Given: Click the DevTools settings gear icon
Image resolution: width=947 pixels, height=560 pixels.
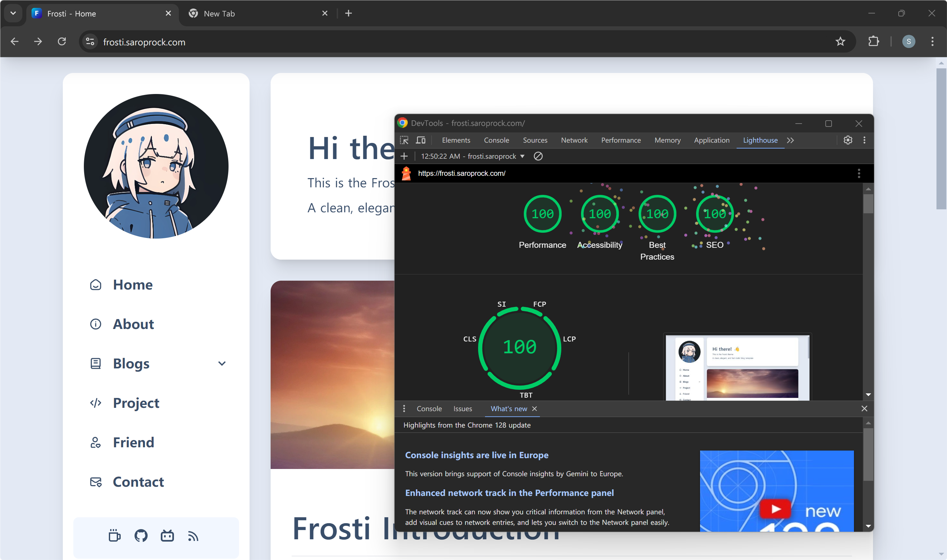Looking at the screenshot, I should click(847, 140).
